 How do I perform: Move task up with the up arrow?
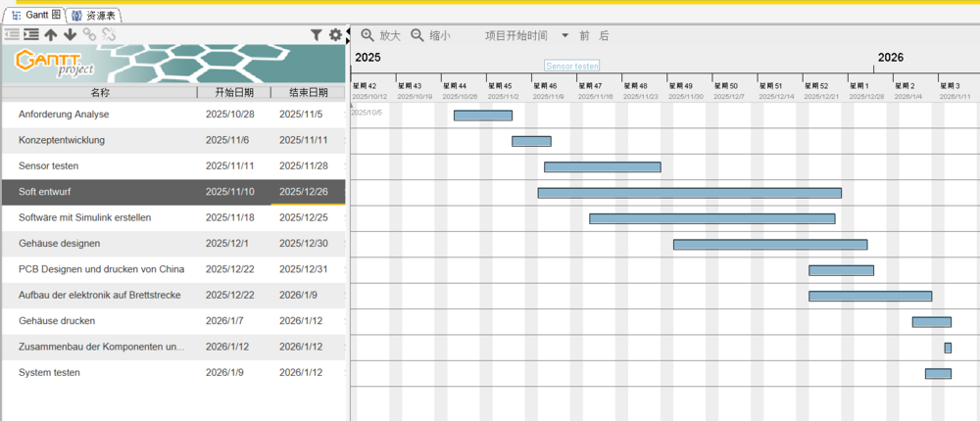click(x=51, y=34)
